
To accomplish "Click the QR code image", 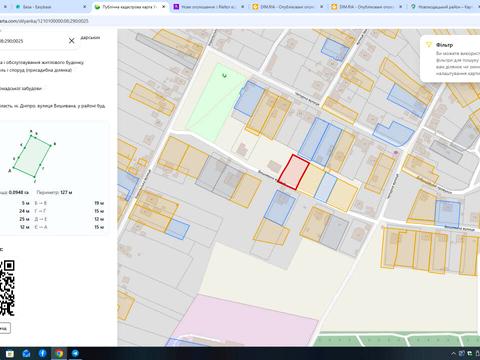I will (x=7, y=288).
